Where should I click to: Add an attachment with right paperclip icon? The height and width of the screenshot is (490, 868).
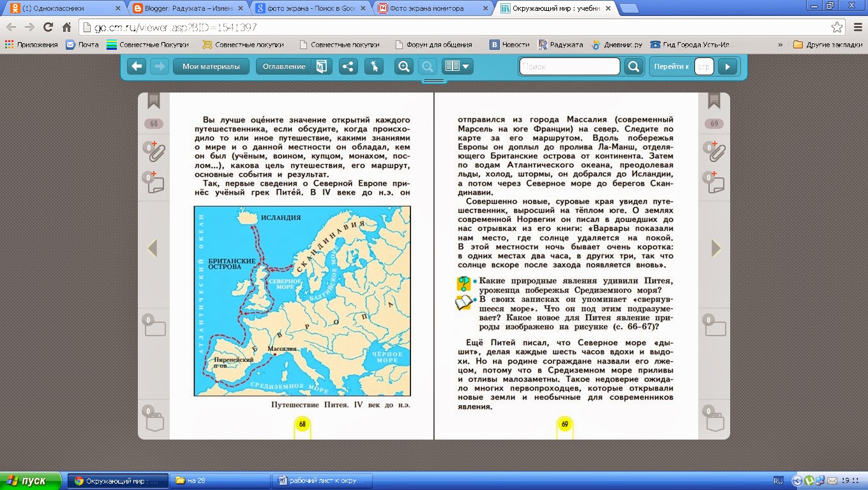point(715,152)
